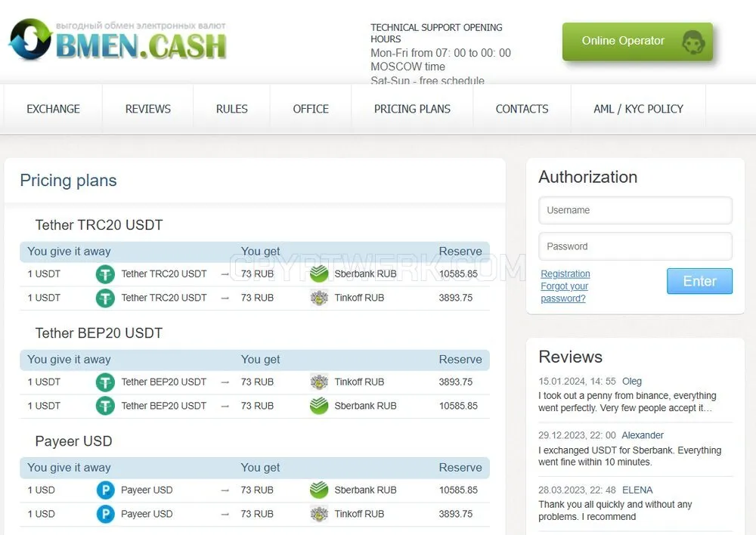This screenshot has height=535, width=756.
Task: Click the Pricing plans page heading
Action: tap(68, 181)
